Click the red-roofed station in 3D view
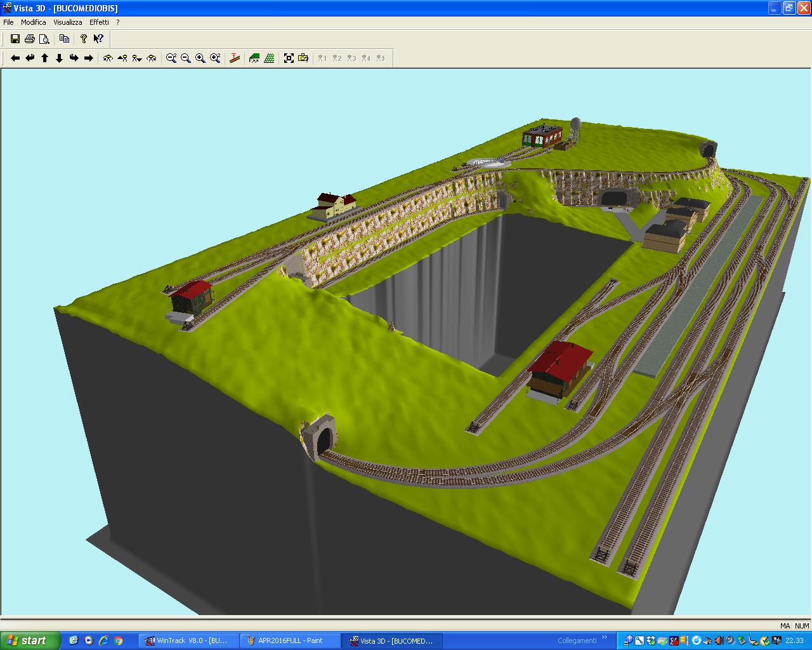812x650 pixels. (560, 373)
